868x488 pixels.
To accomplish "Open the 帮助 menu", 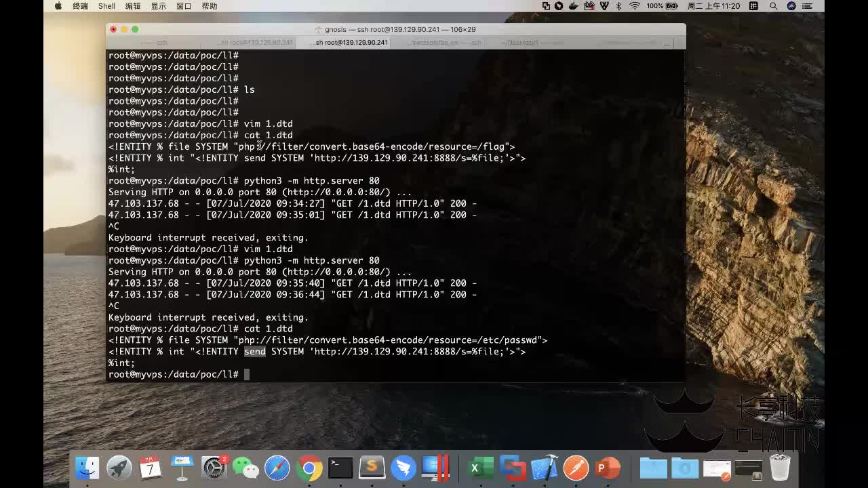I will [x=210, y=6].
